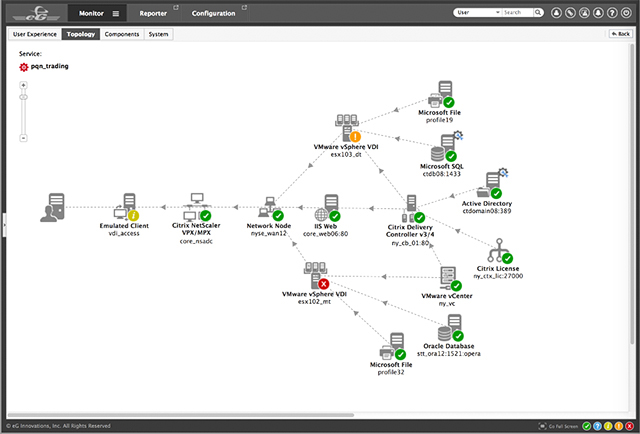The height and width of the screenshot is (434, 640).
Task: Open the User search-type dropdown
Action: coord(478,13)
